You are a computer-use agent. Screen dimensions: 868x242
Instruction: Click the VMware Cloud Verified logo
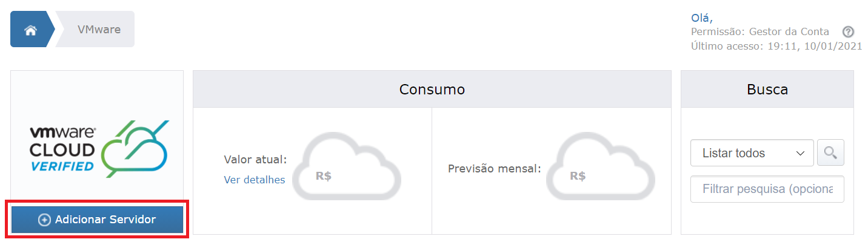tap(99, 149)
